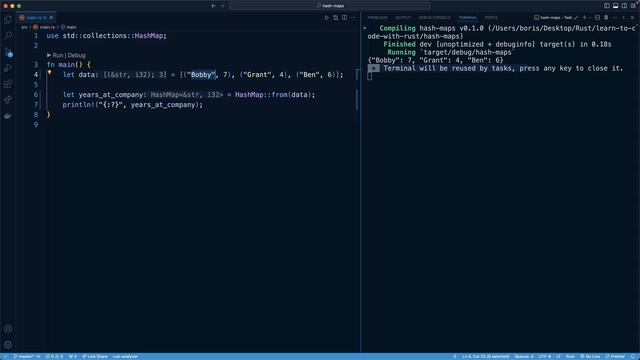Click line number 6 in the gutter
640x360 pixels.
click(x=36, y=95)
